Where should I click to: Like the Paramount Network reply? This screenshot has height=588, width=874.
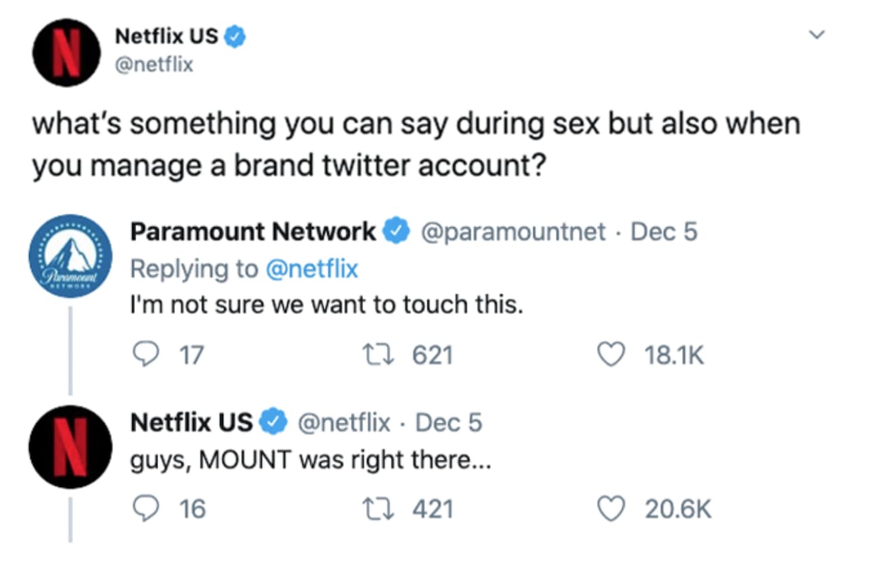coord(611,353)
